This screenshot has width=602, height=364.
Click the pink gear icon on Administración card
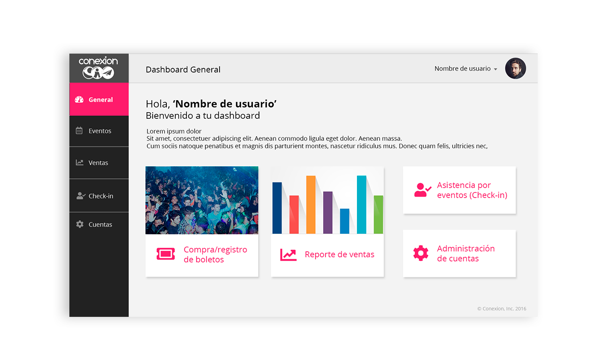[421, 253]
